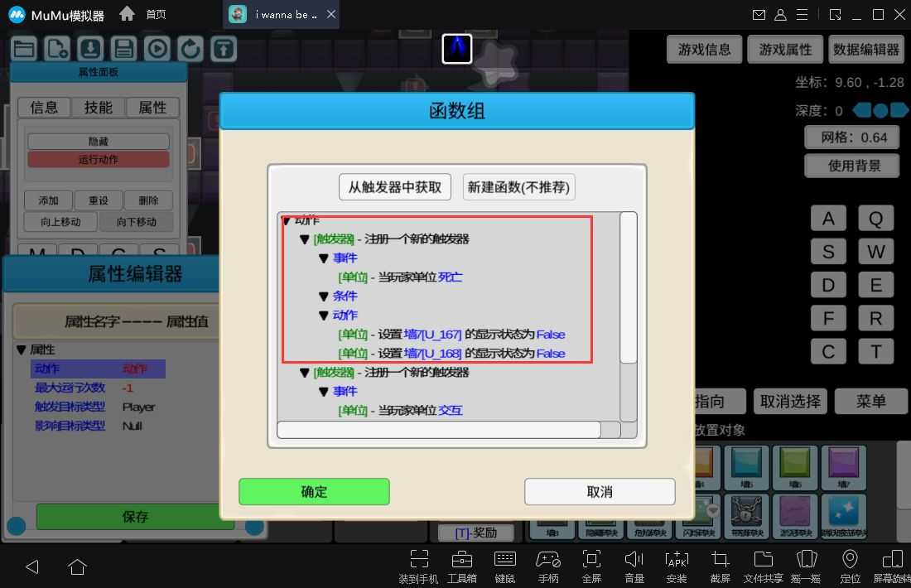Click the floppy disk save icon
The image size is (911, 588).
point(124,49)
